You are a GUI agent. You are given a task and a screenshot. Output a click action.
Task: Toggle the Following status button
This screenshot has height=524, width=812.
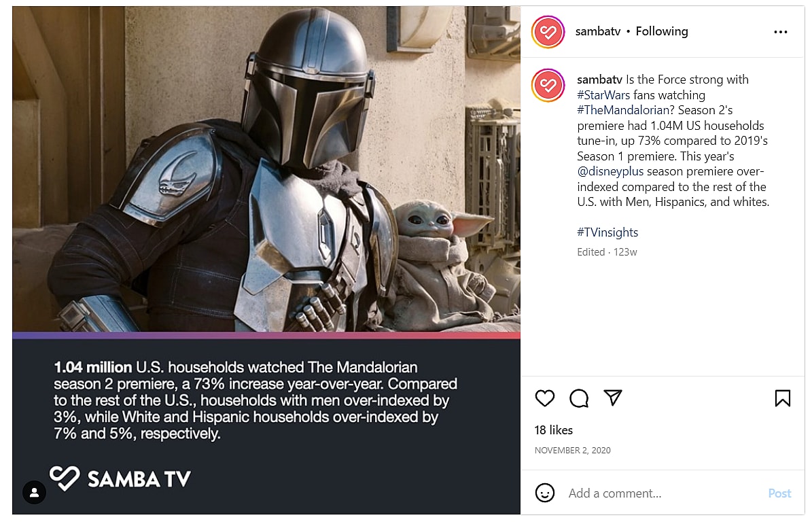[662, 31]
